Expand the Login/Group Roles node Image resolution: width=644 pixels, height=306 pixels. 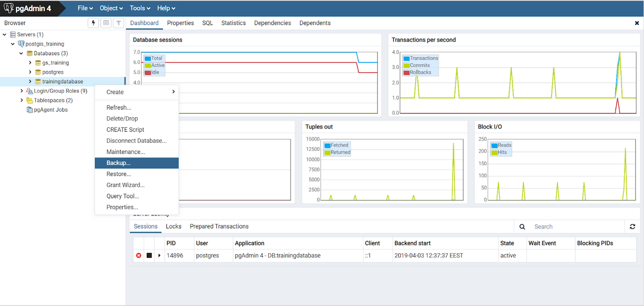tap(22, 91)
